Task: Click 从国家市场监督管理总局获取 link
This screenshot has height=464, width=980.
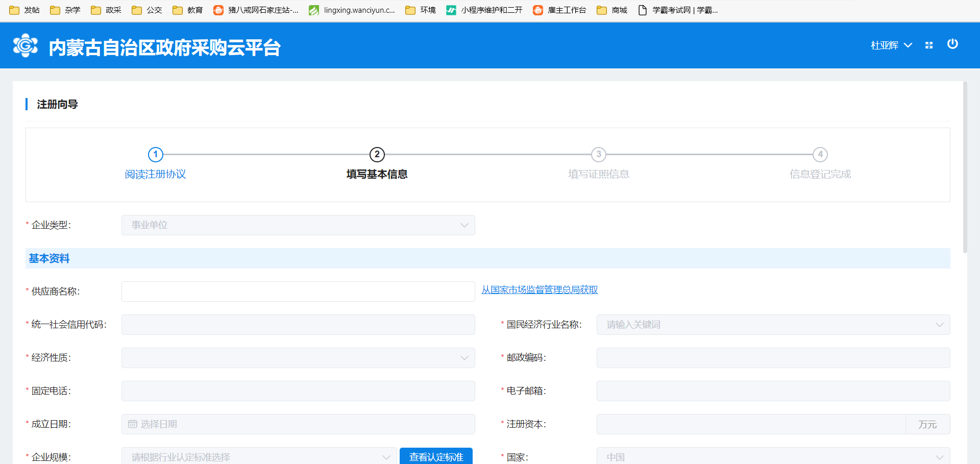Action: tap(540, 290)
